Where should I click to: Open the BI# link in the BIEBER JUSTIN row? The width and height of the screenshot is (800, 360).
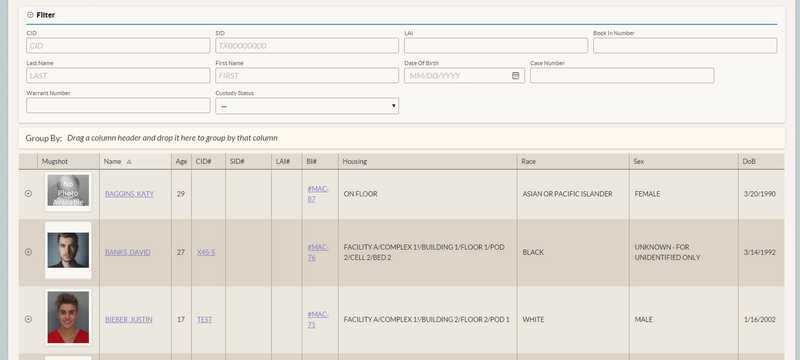[x=318, y=319]
